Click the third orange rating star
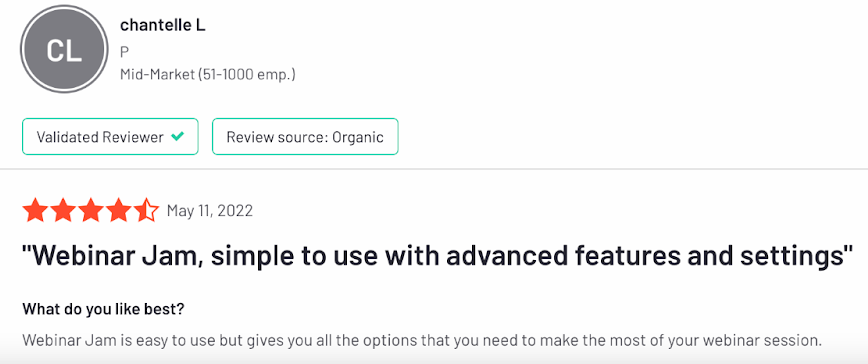The image size is (868, 364). (91, 211)
